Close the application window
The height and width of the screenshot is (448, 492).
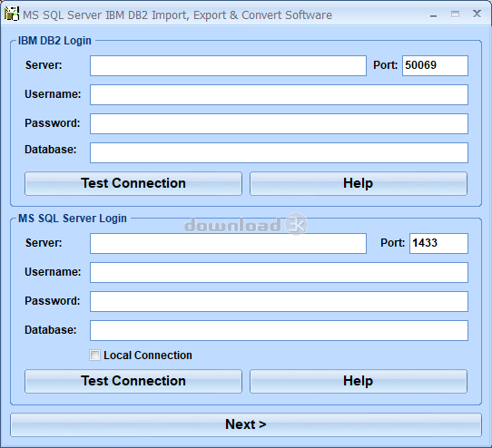tap(477, 14)
